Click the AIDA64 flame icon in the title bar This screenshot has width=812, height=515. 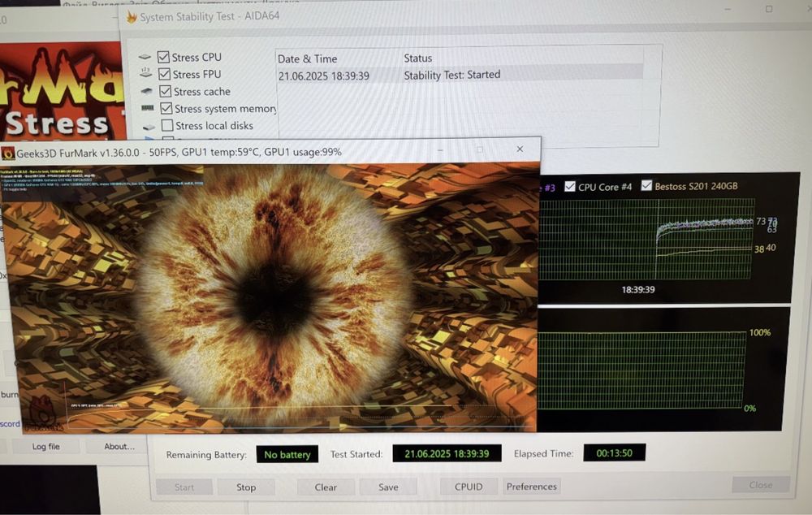click(x=132, y=17)
